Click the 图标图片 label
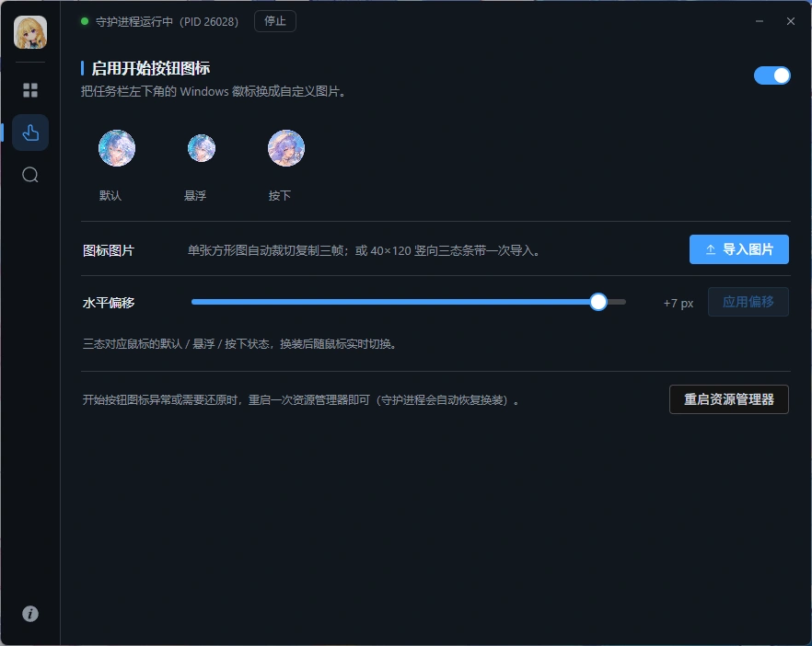812x646 pixels. pyautogui.click(x=109, y=250)
